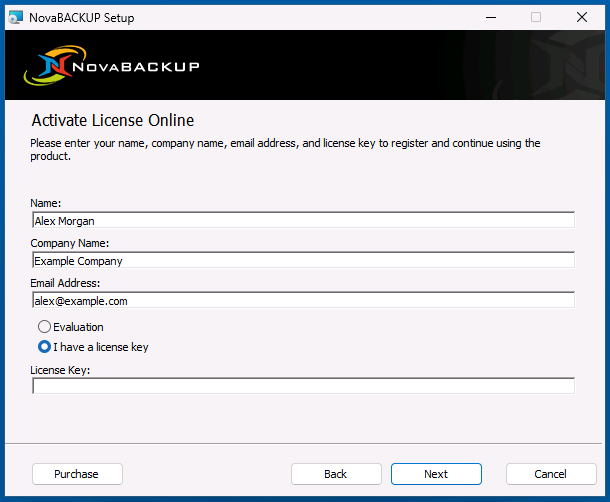
Task: Click the empty License Key field
Action: point(303,386)
